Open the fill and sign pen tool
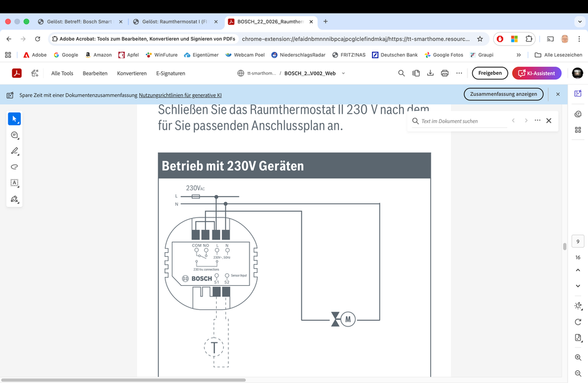The image size is (588, 383). pyautogui.click(x=14, y=199)
